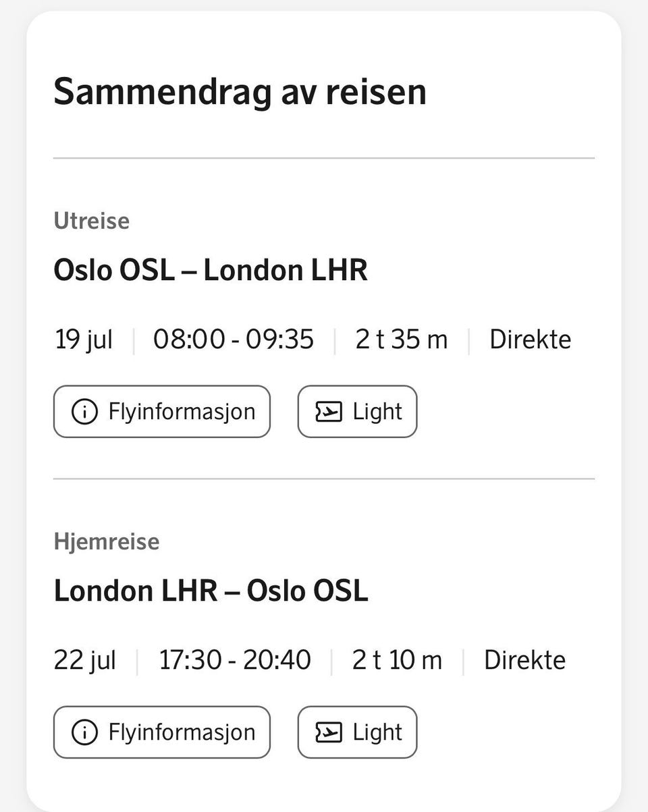Click the 2 t 35 m outbound duration

(x=402, y=340)
